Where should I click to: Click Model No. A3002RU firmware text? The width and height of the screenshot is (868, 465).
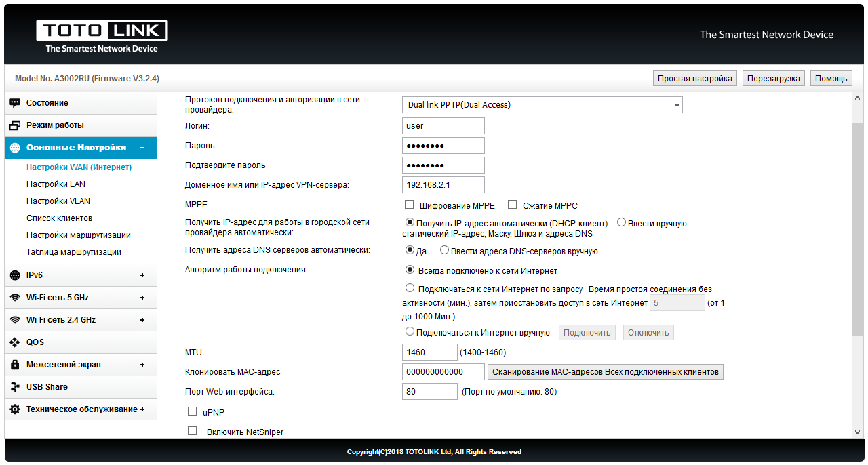[x=87, y=79]
